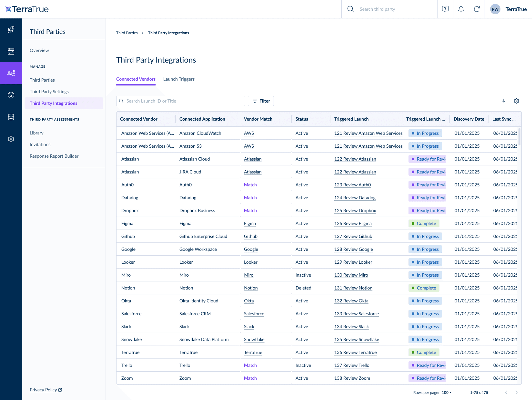This screenshot has width=532, height=400.
Task: Click the Search Launch ID or Title field
Action: pyautogui.click(x=180, y=101)
